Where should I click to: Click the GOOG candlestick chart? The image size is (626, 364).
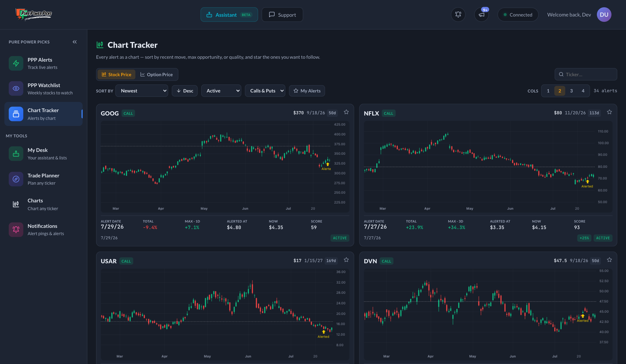[x=225, y=166]
